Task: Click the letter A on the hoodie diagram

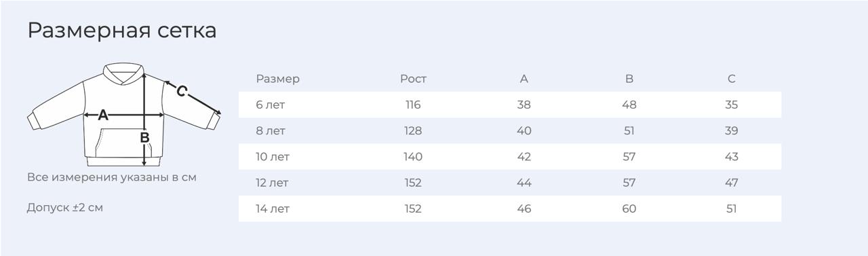Action: (x=103, y=115)
